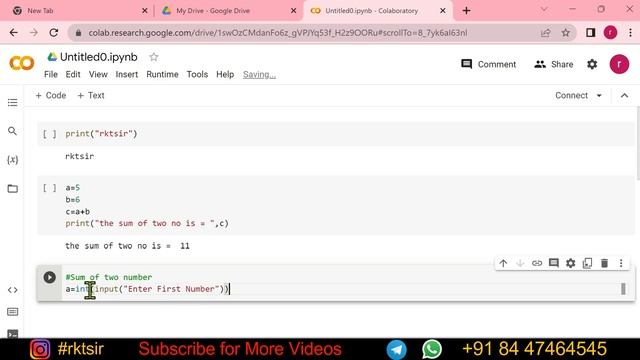Share this page icon in address bar
Screen dimensions: 640x360
545,33
